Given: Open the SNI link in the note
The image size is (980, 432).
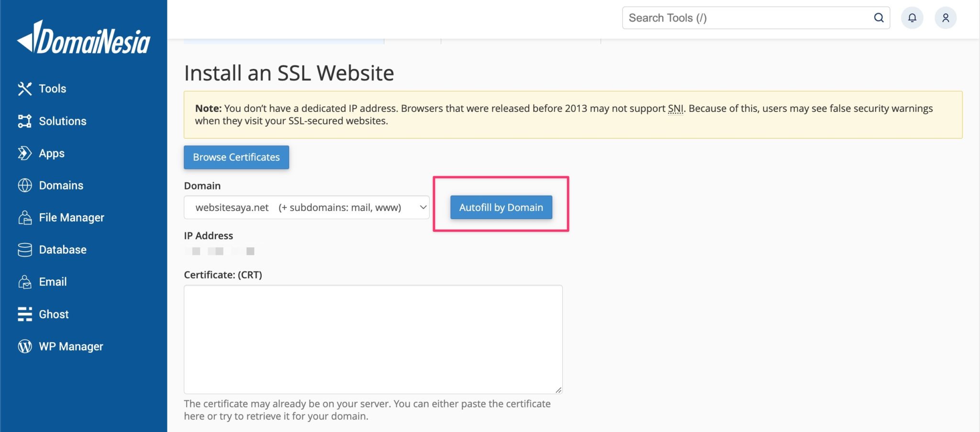Looking at the screenshot, I should click(676, 109).
